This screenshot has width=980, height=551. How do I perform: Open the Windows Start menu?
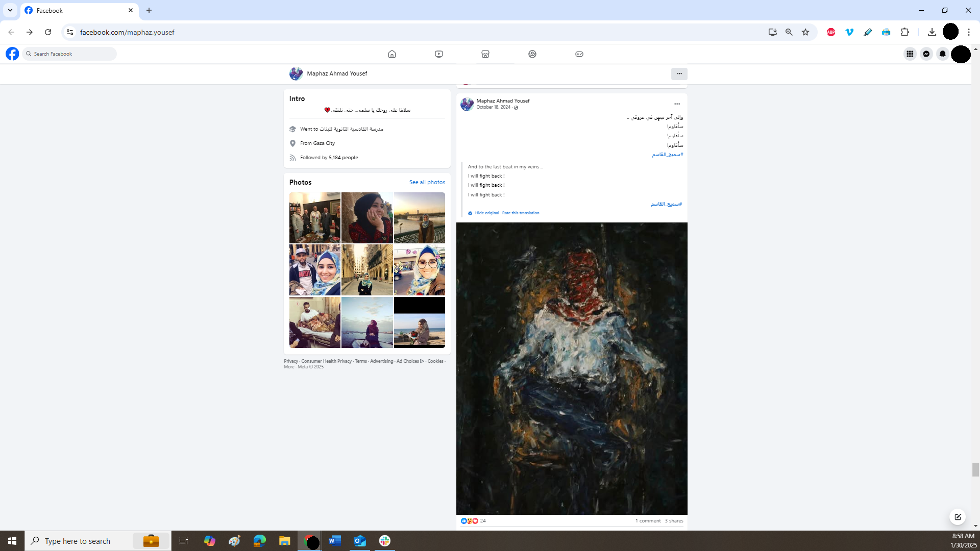click(12, 541)
